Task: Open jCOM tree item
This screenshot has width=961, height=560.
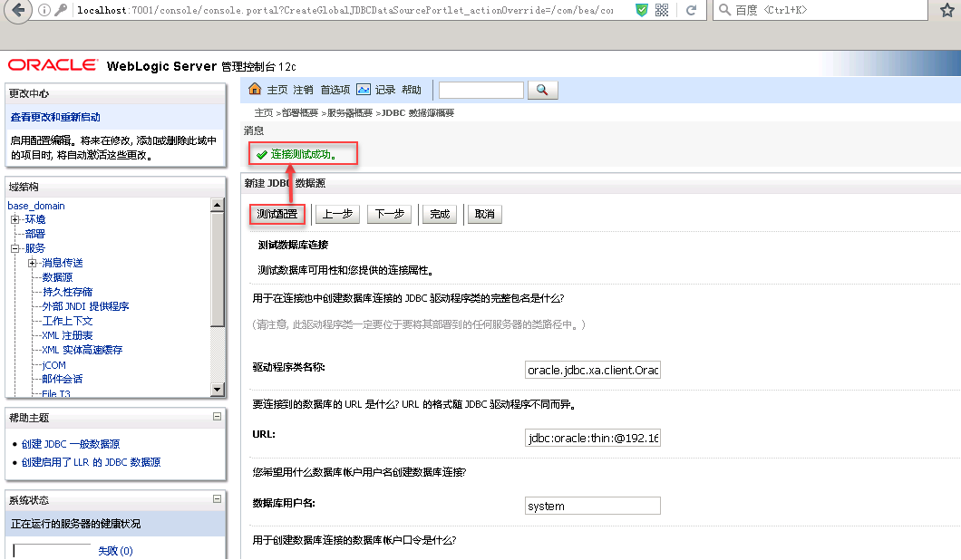Action: click(53, 365)
